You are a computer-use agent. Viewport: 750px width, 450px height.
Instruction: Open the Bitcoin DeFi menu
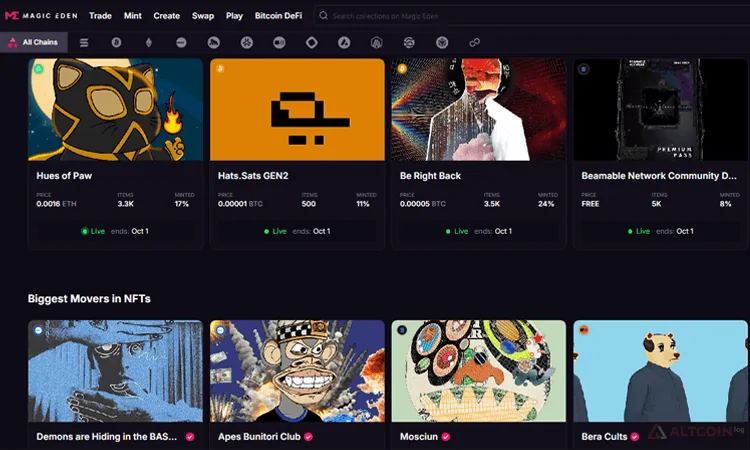click(x=278, y=16)
